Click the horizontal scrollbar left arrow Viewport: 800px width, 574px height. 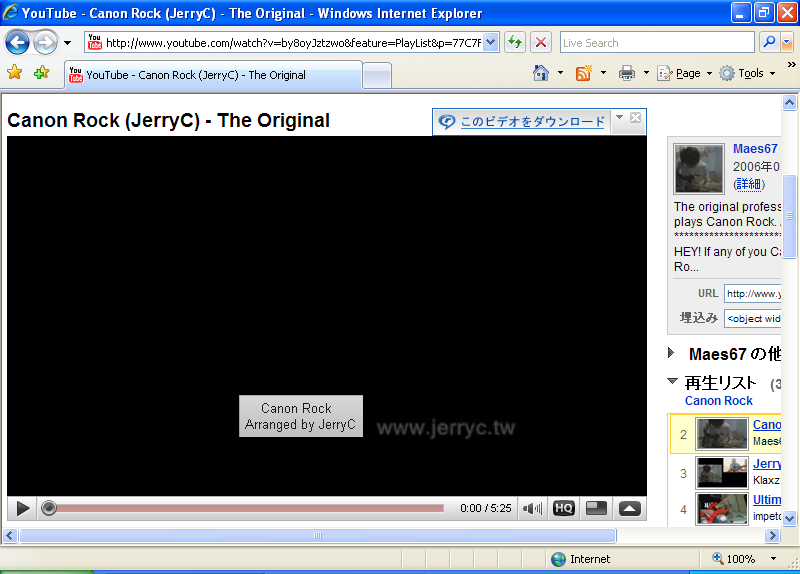(10, 535)
